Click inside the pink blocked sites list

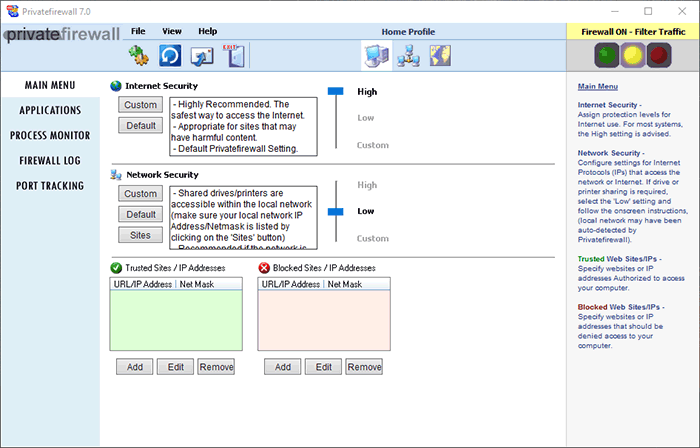324,320
